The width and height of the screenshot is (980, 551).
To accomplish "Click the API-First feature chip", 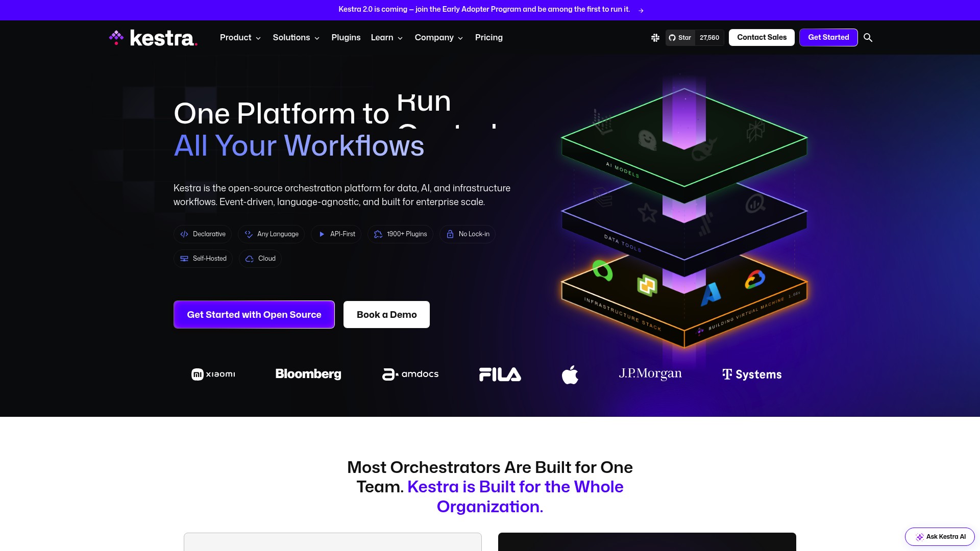I will (336, 234).
